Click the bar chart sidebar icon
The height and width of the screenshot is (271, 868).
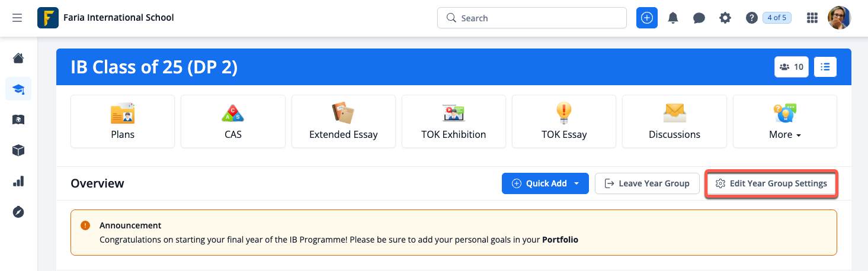(x=18, y=181)
